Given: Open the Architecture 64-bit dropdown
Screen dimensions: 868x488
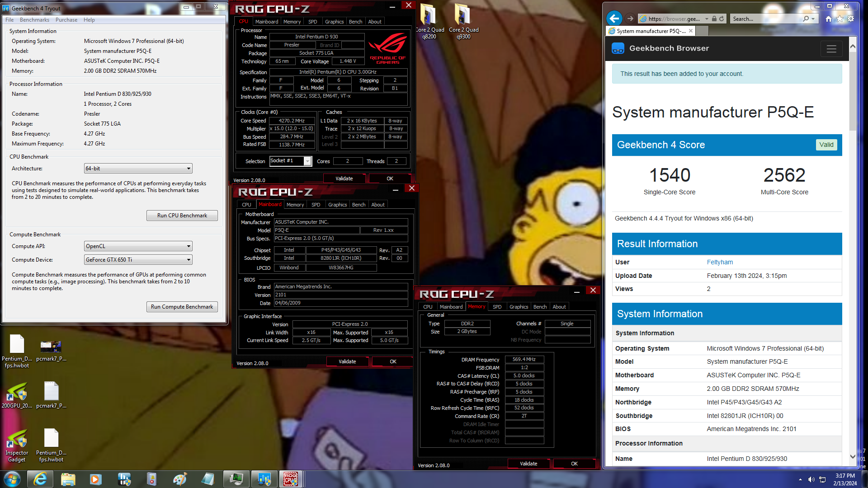Looking at the screenshot, I should pos(138,169).
